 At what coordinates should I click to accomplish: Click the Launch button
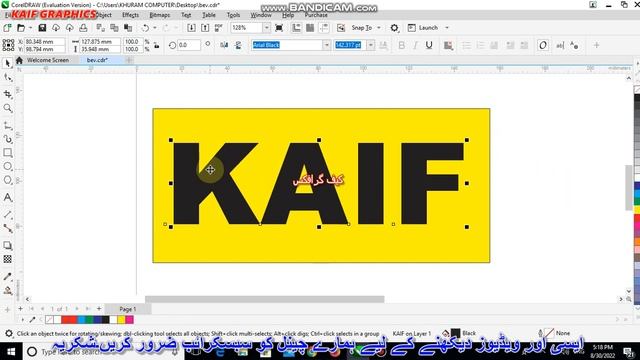[x=423, y=28]
